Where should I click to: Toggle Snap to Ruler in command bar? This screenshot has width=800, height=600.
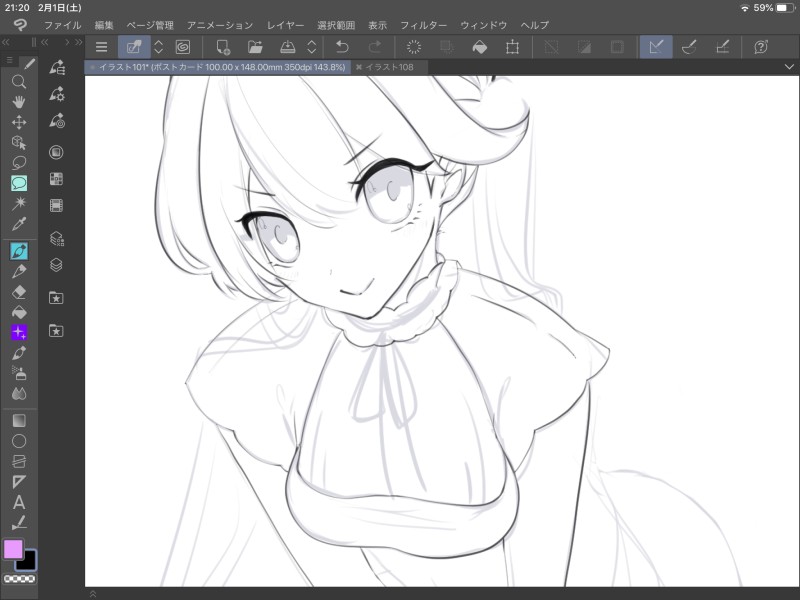coord(656,47)
